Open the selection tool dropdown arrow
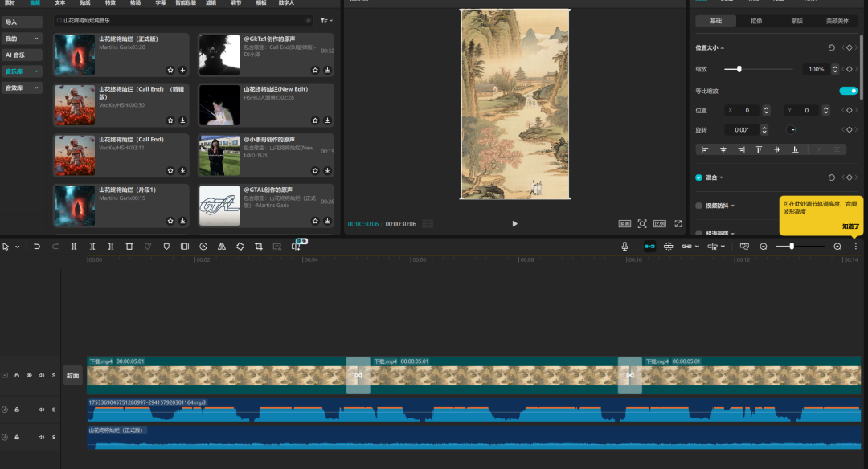The width and height of the screenshot is (868, 469). 17,247
